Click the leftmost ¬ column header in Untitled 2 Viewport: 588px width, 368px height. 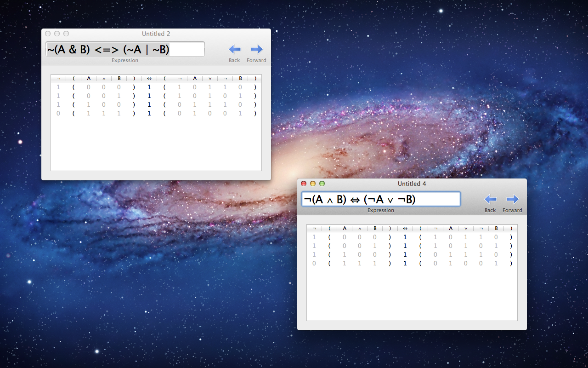[x=58, y=78]
